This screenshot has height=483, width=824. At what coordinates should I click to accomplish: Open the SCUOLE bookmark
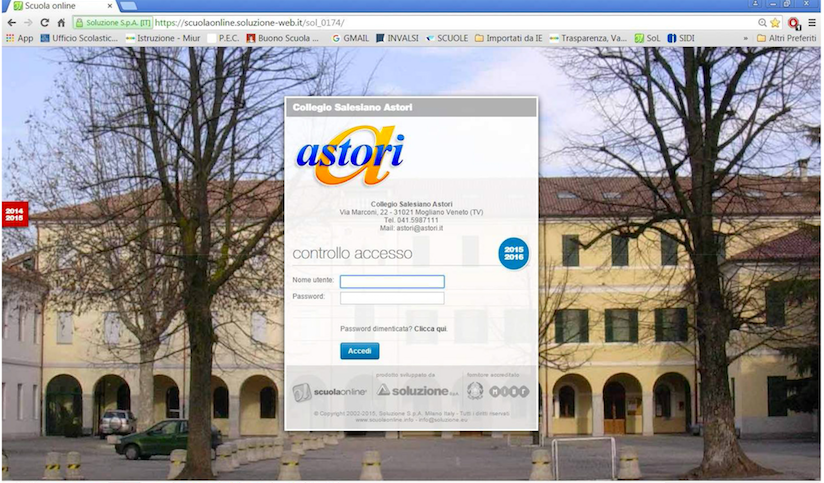447,38
